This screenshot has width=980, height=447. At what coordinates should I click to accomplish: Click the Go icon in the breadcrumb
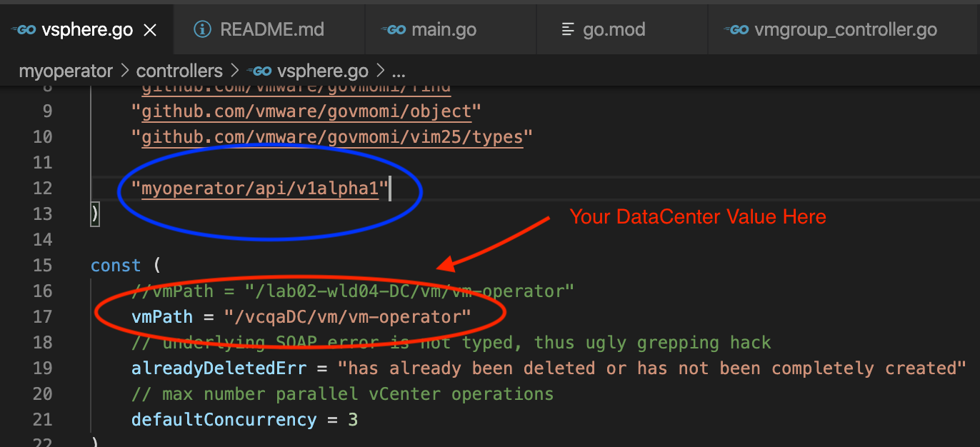259,71
